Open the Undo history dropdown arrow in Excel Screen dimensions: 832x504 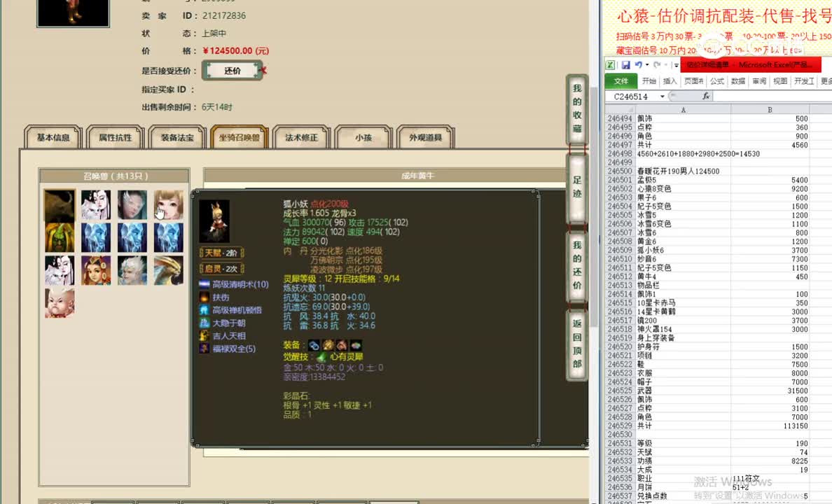[647, 64]
